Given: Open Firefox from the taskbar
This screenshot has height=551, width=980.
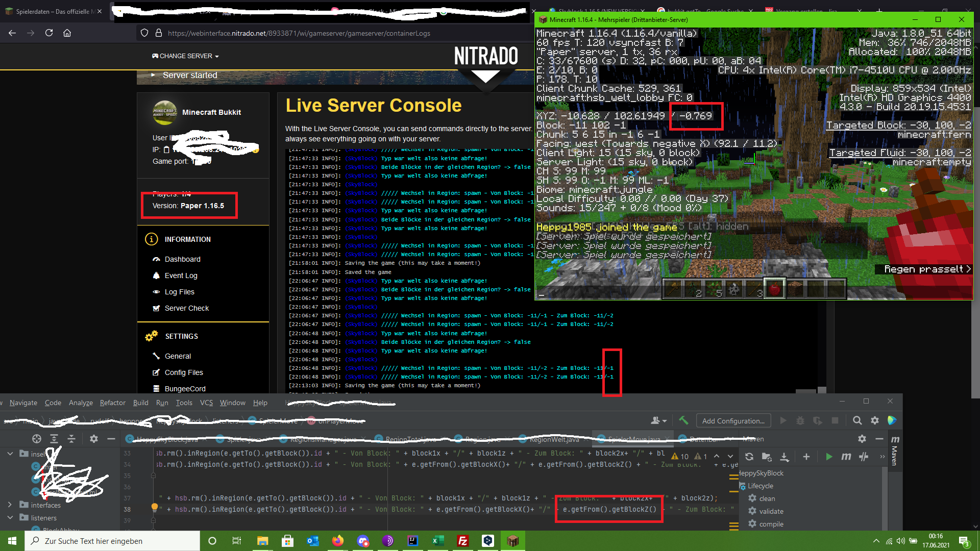Looking at the screenshot, I should (x=337, y=541).
